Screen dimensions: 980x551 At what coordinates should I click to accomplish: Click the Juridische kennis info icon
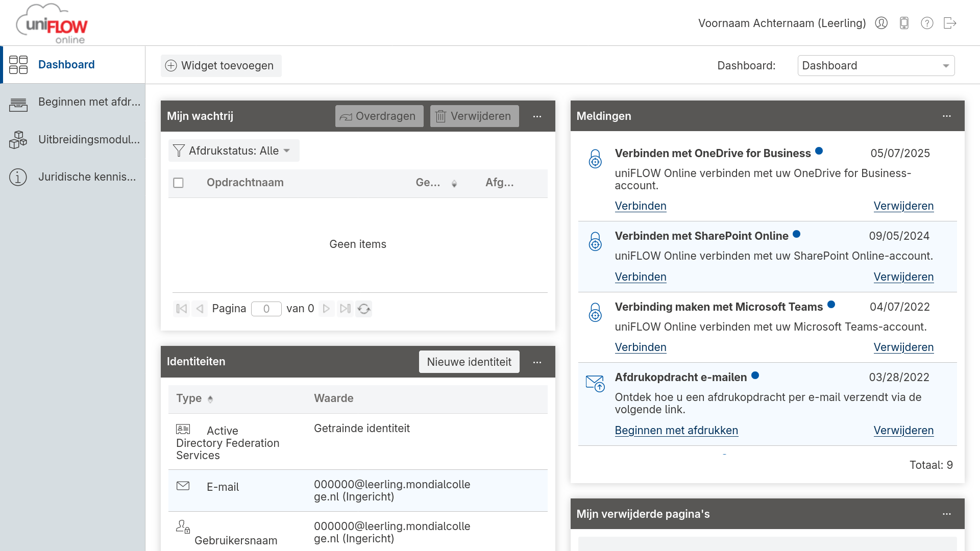[18, 177]
